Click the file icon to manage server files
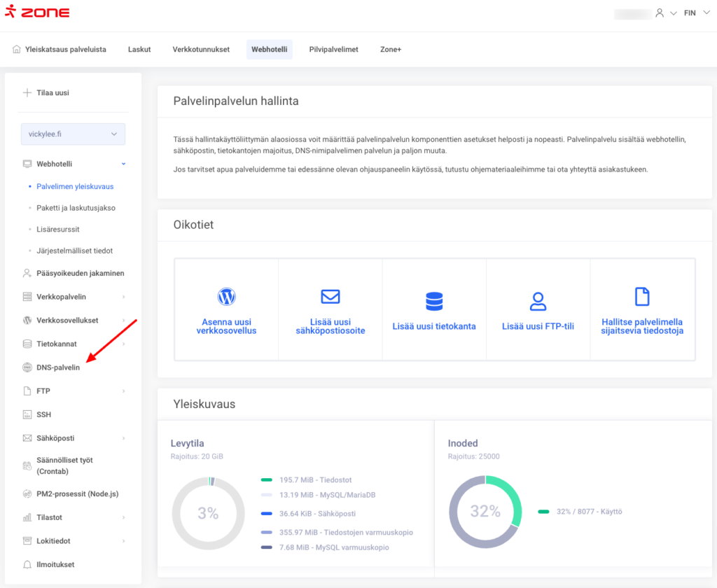 click(x=642, y=297)
